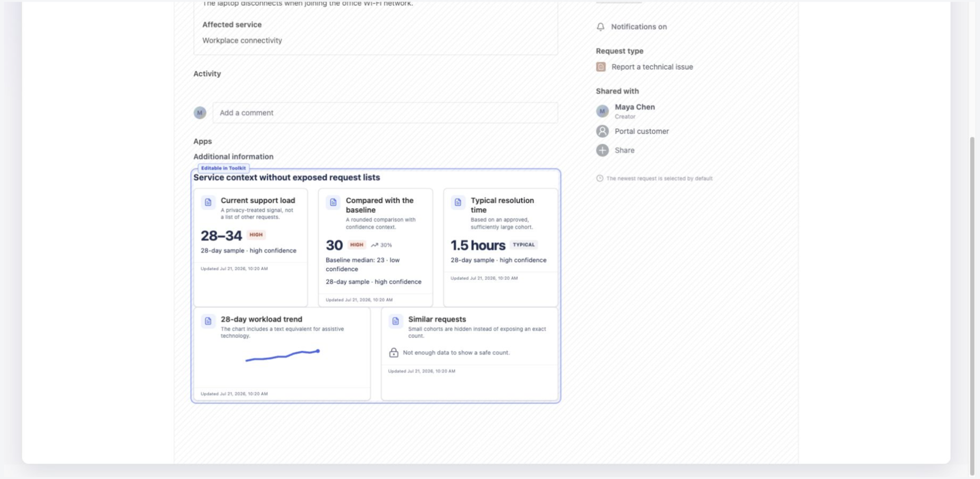This screenshot has width=980, height=479.
Task: Click the 28-day workload trend title
Action: point(262,319)
